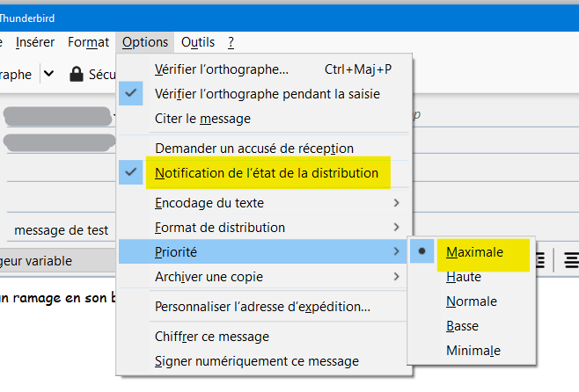Open the Format menu
579x392 pixels.
click(88, 41)
